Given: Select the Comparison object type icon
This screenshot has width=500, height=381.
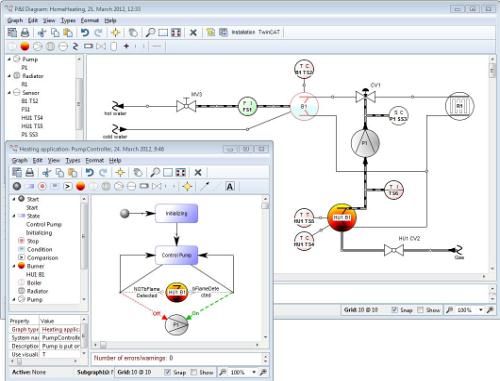Looking at the screenshot, I should (68, 186).
